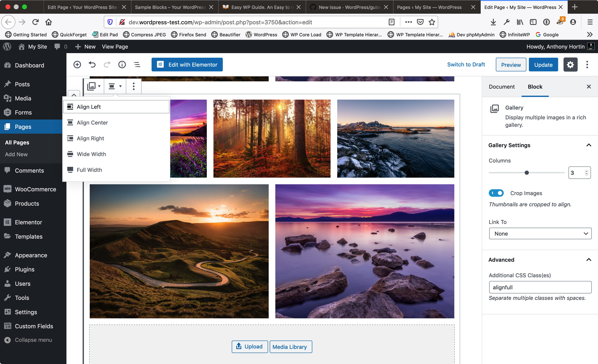Click Edit with Elementor button

click(x=187, y=65)
